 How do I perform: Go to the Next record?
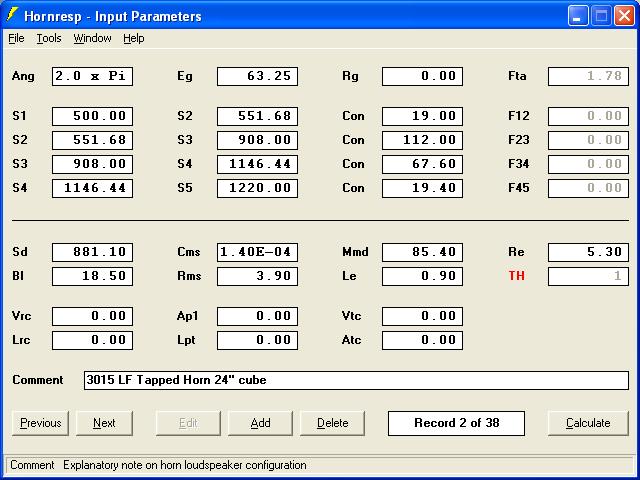(x=104, y=423)
